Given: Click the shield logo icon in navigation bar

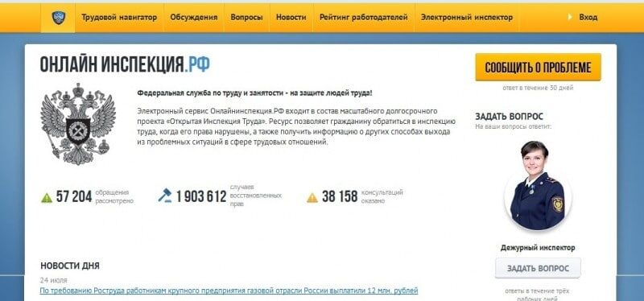Looking at the screenshot, I should tap(58, 18).
